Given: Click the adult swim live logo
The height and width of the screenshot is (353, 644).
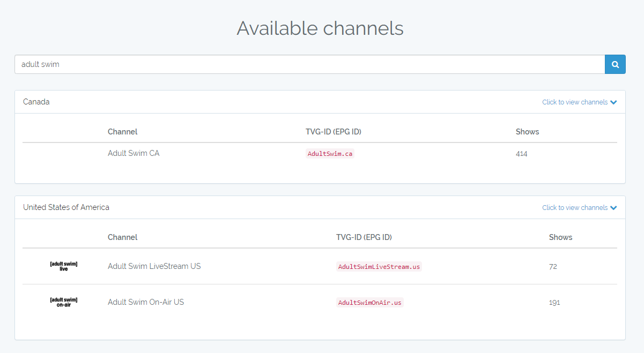Looking at the screenshot, I should point(63,266).
